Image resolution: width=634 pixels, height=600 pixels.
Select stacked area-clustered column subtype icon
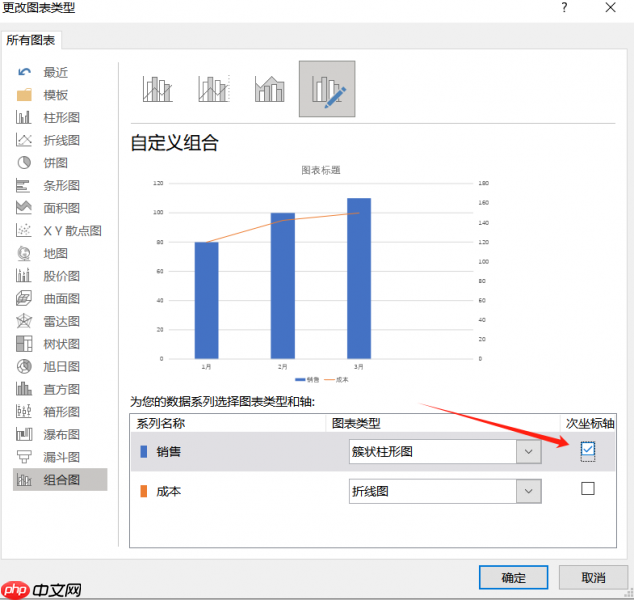(x=270, y=89)
